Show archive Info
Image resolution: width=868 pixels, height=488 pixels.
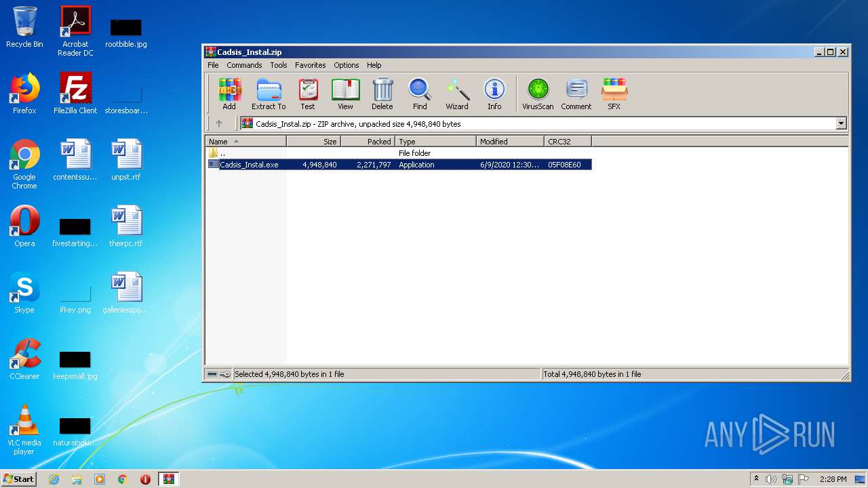point(494,94)
